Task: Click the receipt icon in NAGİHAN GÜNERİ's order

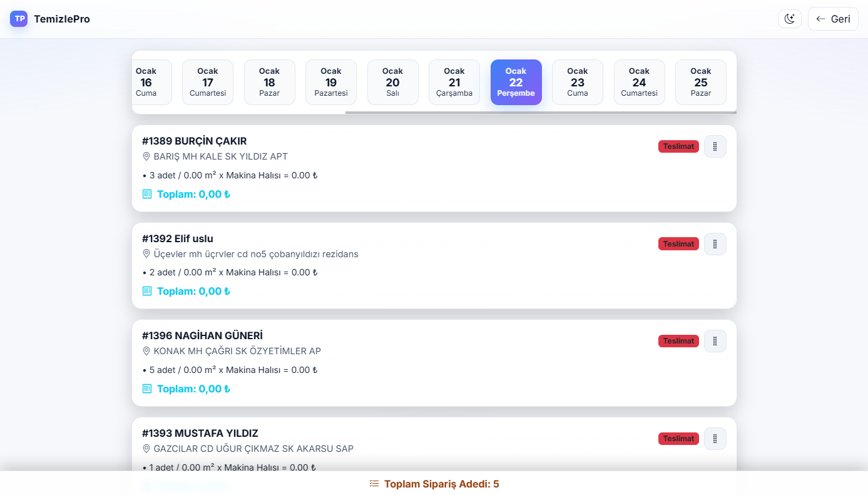Action: (x=147, y=389)
